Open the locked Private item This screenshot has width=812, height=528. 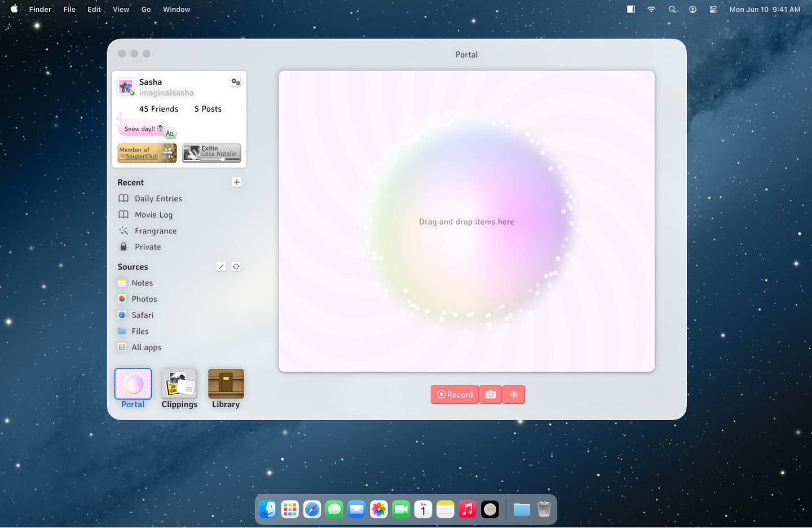coord(140,247)
